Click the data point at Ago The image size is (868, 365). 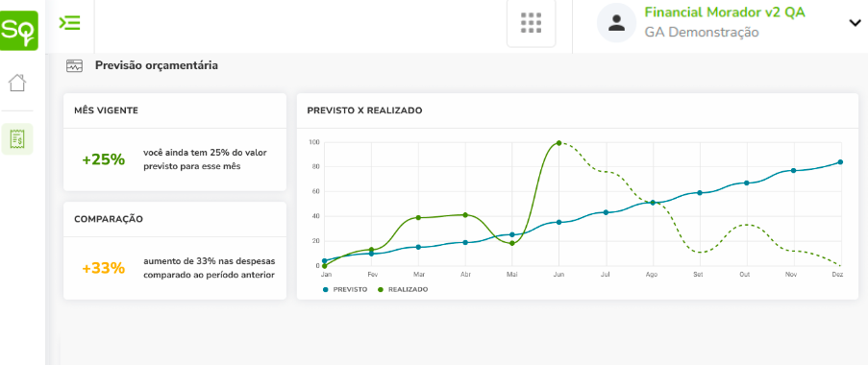coord(653,203)
